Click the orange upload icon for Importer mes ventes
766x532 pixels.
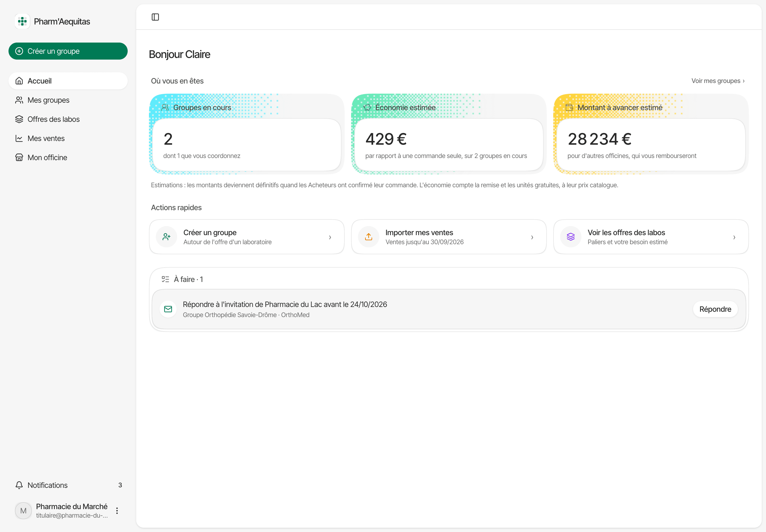click(x=369, y=237)
